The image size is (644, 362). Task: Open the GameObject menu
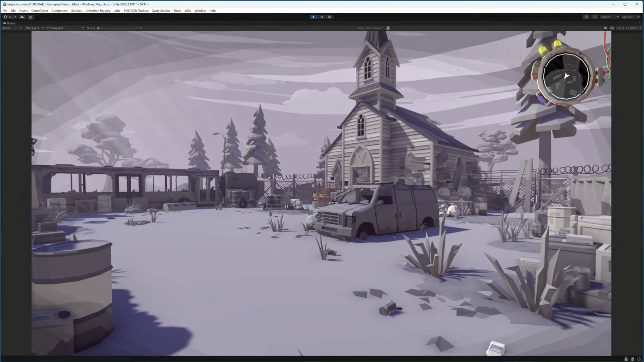click(x=39, y=11)
